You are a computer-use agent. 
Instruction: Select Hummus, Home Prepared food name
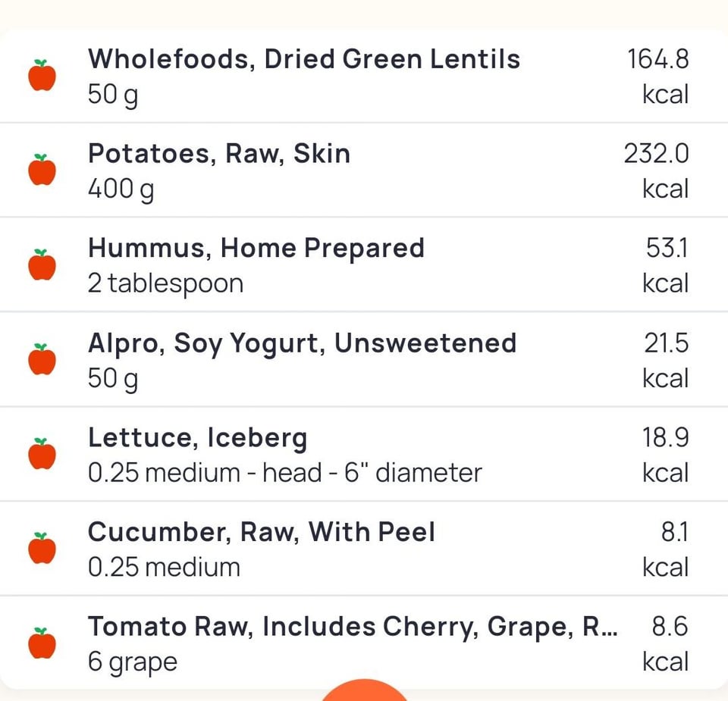point(256,249)
